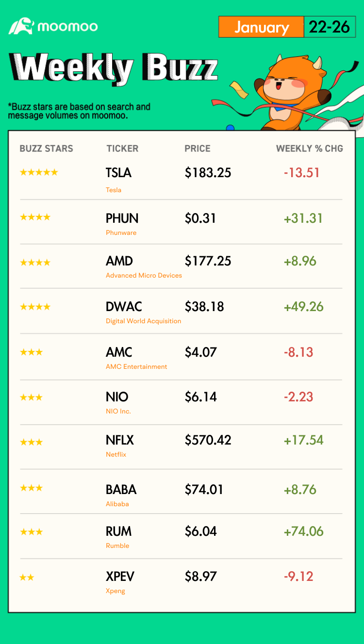Click the PRICE column header
This screenshot has height=644, width=364.
tap(198, 149)
